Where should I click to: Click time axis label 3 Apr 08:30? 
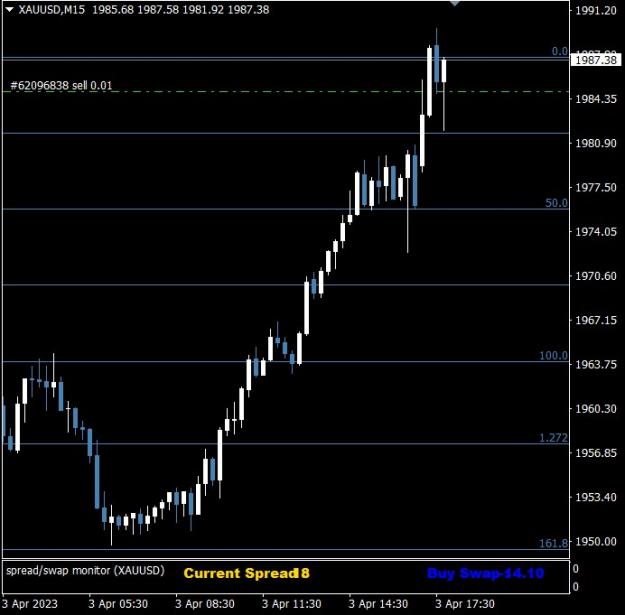click(205, 604)
